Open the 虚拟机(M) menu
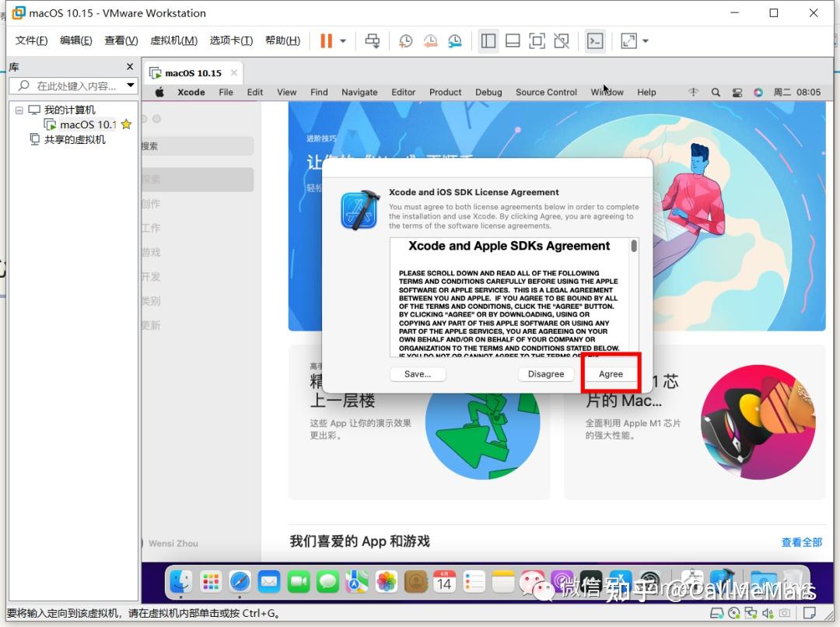Image resolution: width=840 pixels, height=627 pixels. click(x=173, y=40)
